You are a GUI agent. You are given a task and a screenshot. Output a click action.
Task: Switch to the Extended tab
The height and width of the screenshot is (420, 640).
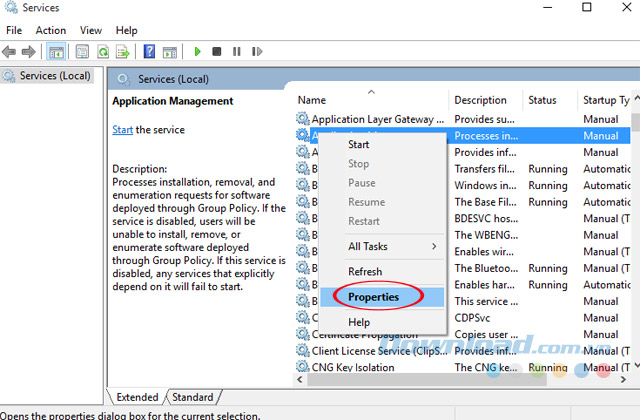[137, 397]
